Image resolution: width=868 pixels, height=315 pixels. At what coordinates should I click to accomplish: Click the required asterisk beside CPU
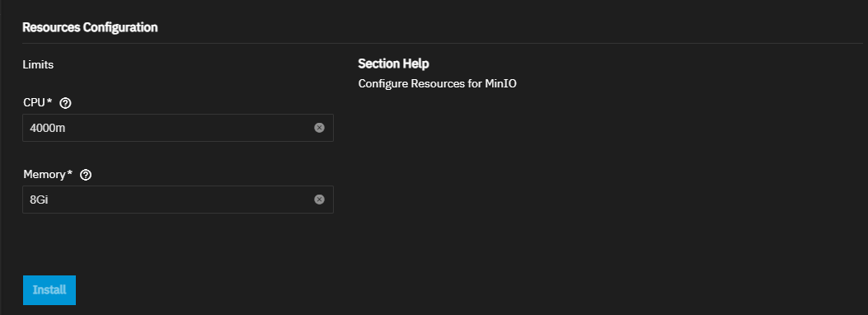[x=49, y=102]
